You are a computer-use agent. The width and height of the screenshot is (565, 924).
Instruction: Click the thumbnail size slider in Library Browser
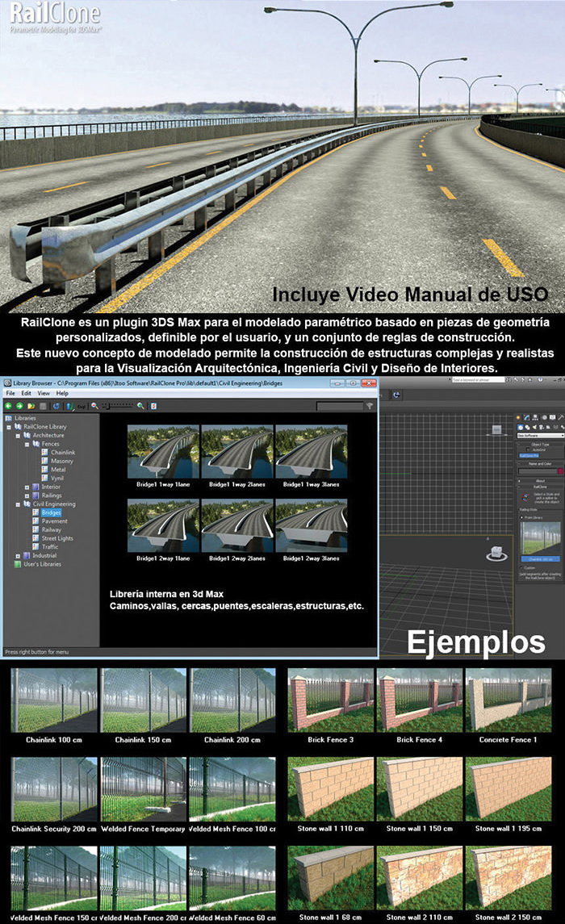coord(117,406)
